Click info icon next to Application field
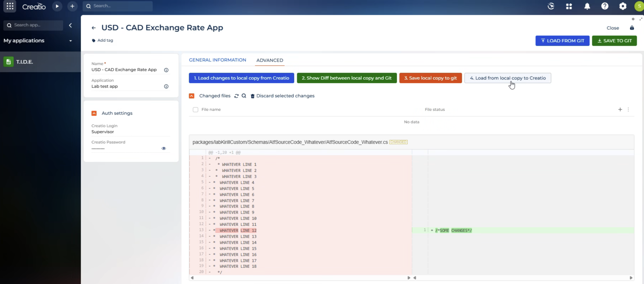This screenshot has height=284, width=644. [166, 86]
